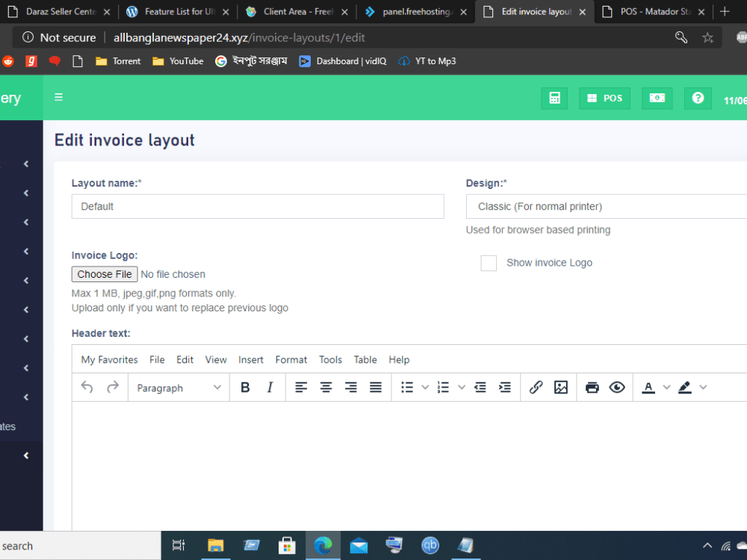This screenshot has width=747, height=560.
Task: Open the Edit editor menu
Action: 185,360
